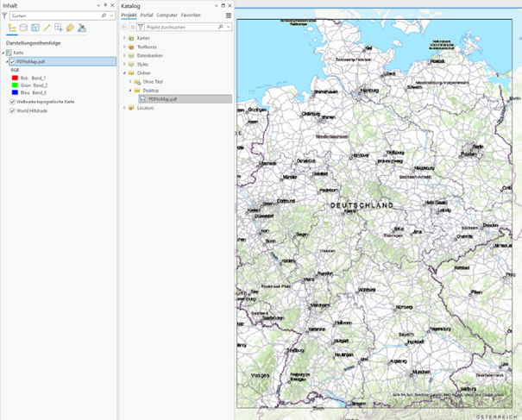Click the Toolboxes icon in Katalog
This screenshot has height=420, width=522.
131,47
